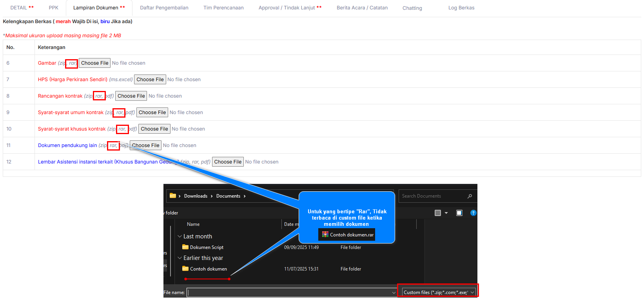Click the folder icon in the address bar
644x307 pixels.
172,196
